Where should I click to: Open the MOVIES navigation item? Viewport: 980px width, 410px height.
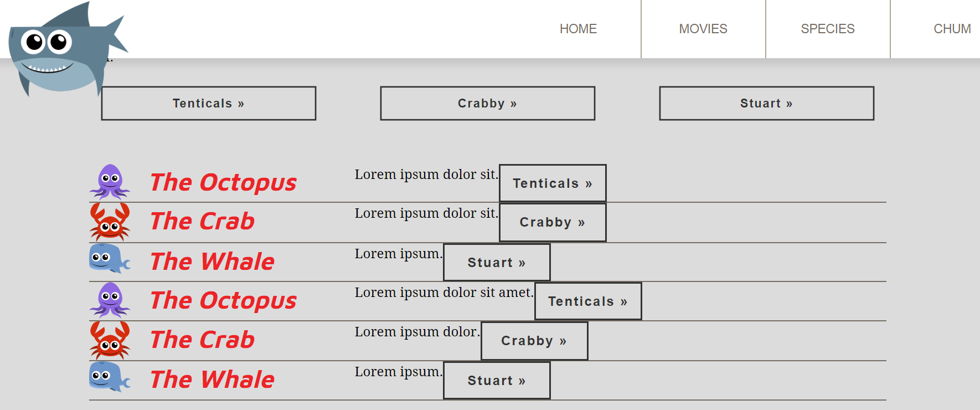tap(703, 29)
